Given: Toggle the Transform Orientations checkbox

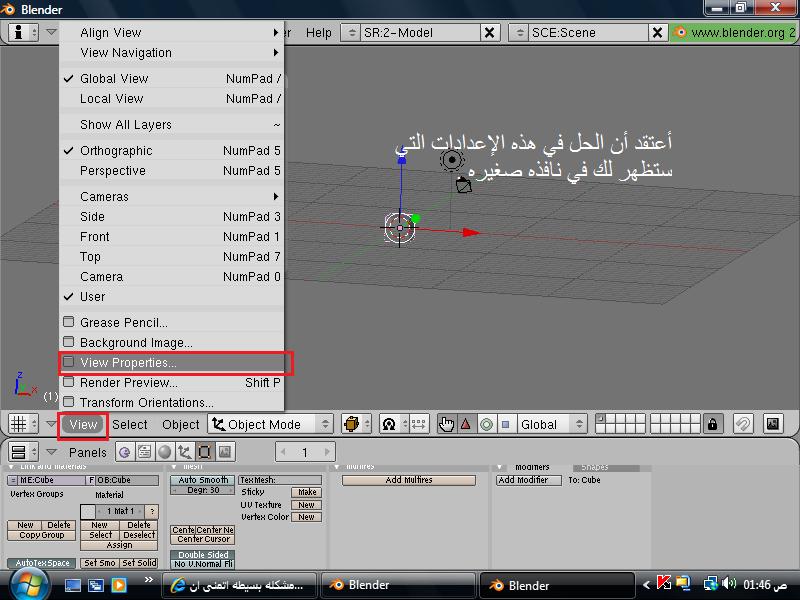Looking at the screenshot, I should pyautogui.click(x=69, y=402).
